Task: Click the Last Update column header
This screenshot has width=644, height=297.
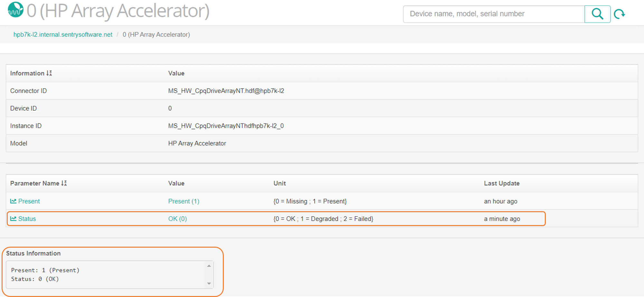Action: [501, 183]
